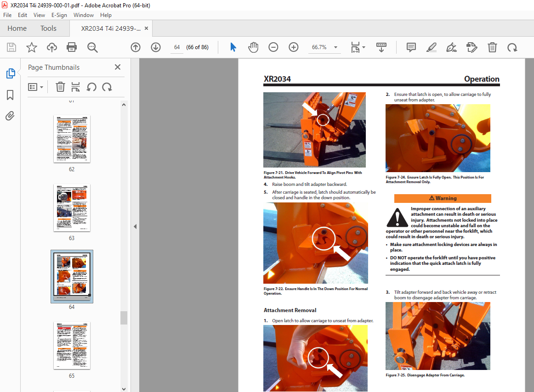This screenshot has width=534, height=392.
Task: Open the Find text search tool
Action: click(x=92, y=47)
